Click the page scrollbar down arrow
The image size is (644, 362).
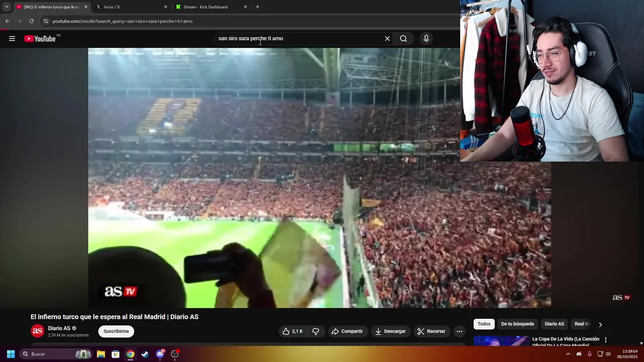coord(641,343)
